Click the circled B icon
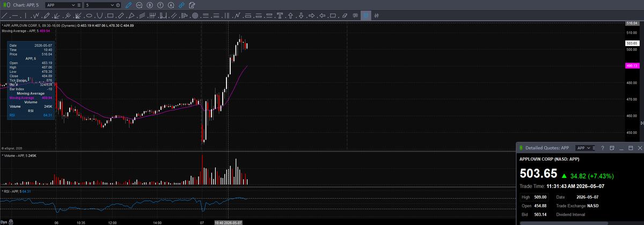 point(150,5)
